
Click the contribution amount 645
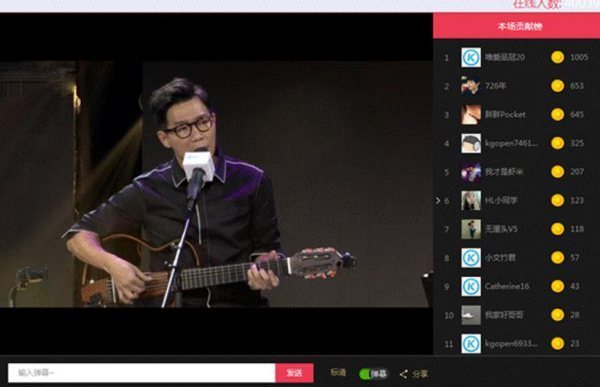point(577,114)
